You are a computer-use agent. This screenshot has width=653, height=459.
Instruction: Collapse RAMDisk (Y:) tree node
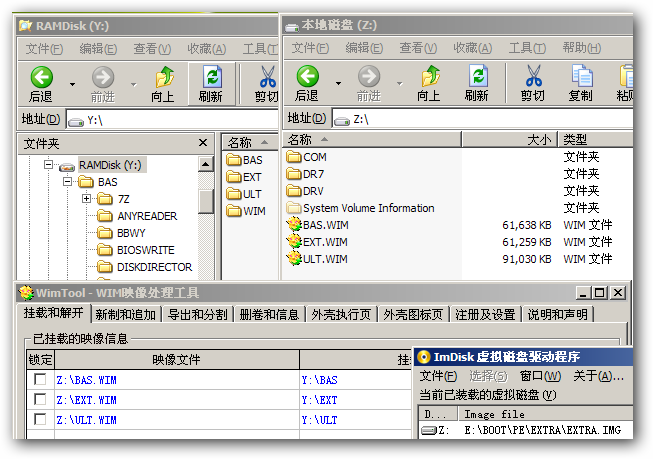[x=48, y=165]
